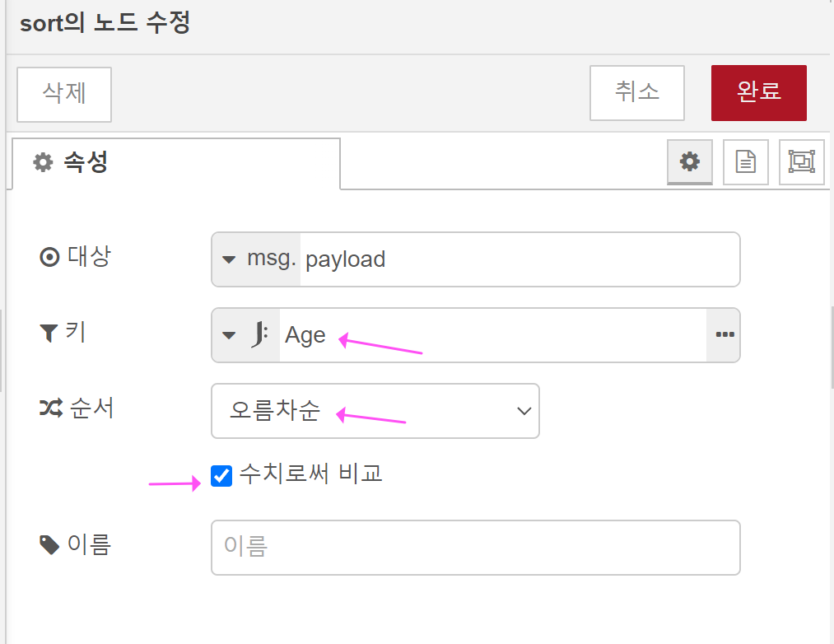Edit the Age key expression field
The image size is (834, 644).
coord(492,335)
